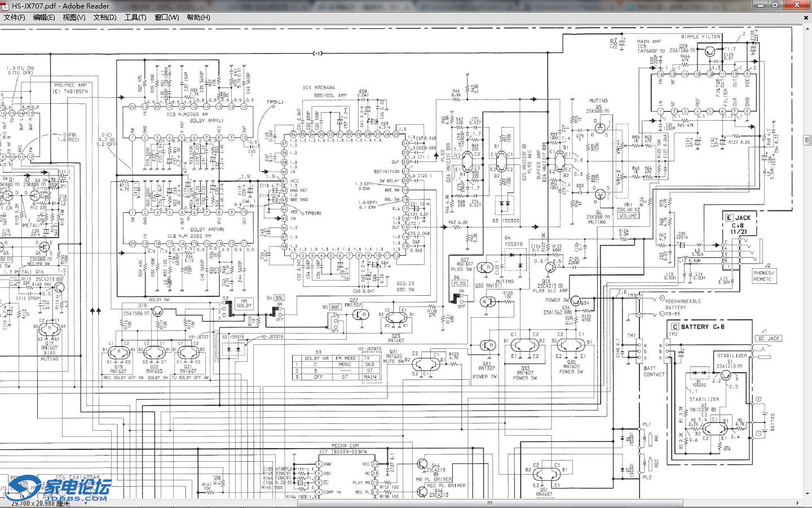Click the horizontal scrollbar thumb
812x508 pixels.
click(491, 503)
